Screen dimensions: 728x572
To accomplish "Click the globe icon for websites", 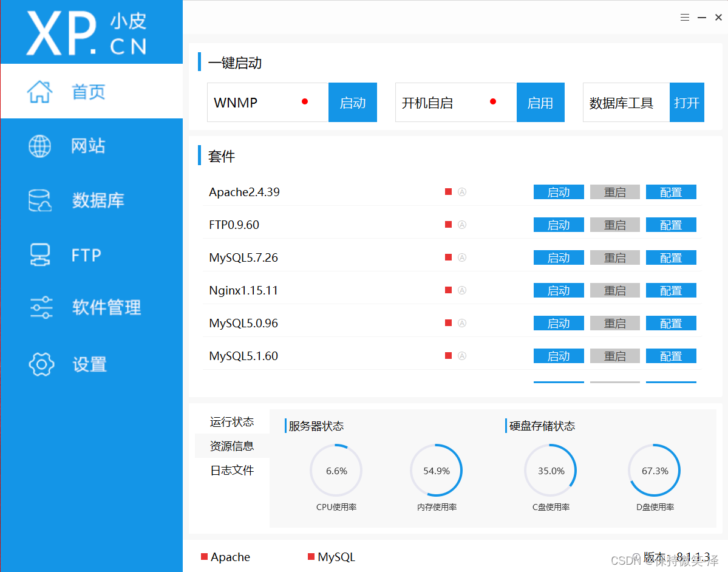I will 40,146.
